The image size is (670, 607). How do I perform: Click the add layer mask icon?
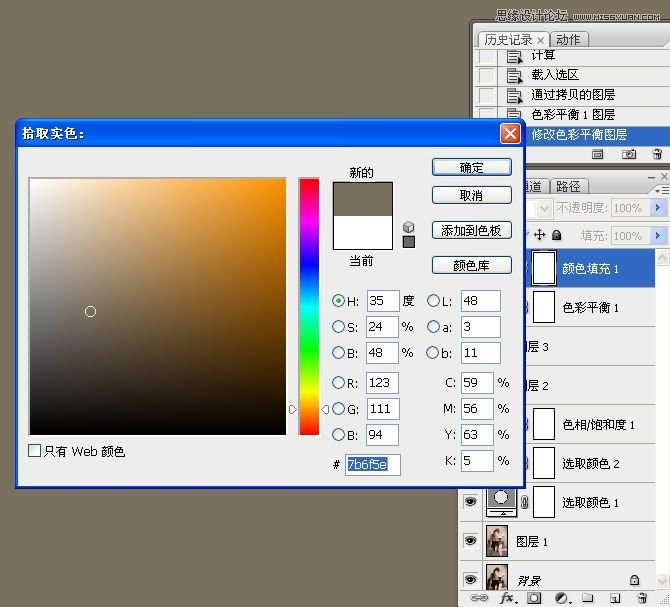(x=534, y=598)
